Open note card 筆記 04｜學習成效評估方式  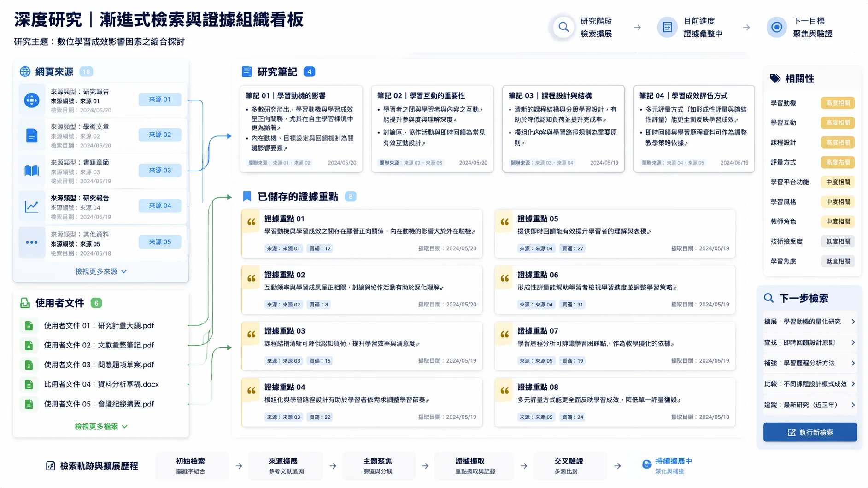pyautogui.click(x=694, y=129)
